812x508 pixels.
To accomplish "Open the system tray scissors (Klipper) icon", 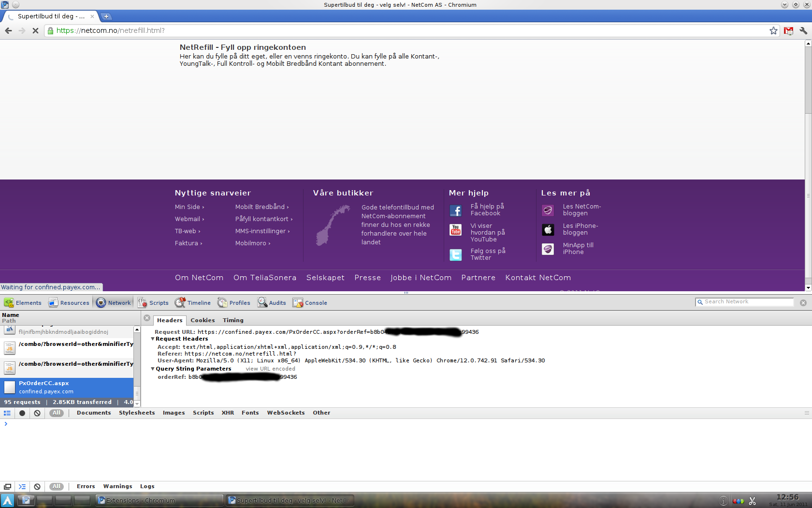I will coord(752,501).
